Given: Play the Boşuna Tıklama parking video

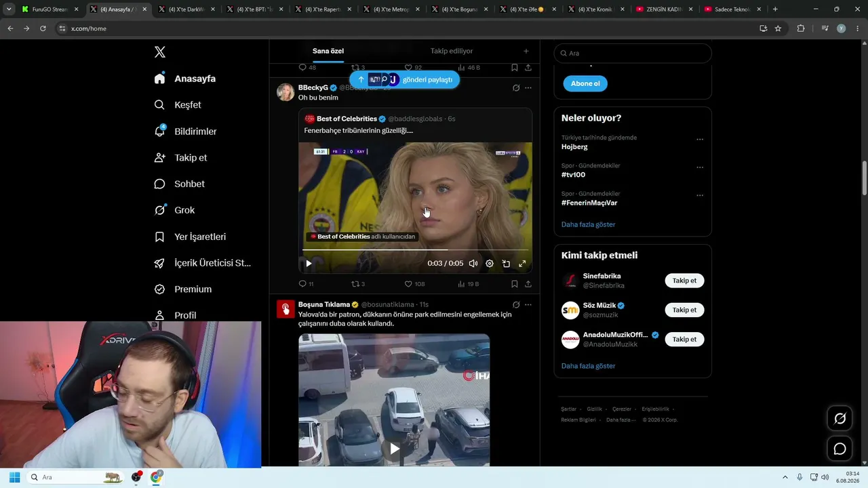Looking at the screenshot, I should pos(394,448).
